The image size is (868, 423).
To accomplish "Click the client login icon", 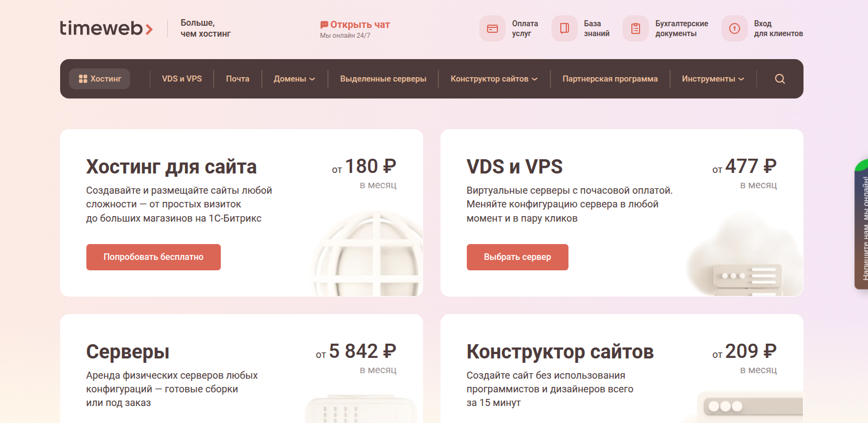I will click(x=734, y=28).
